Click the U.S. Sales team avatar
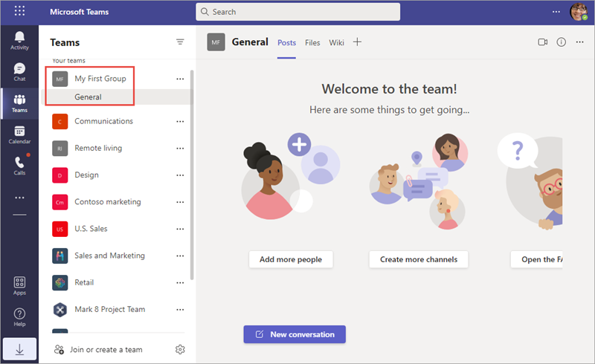The image size is (595, 364). pos(60,229)
